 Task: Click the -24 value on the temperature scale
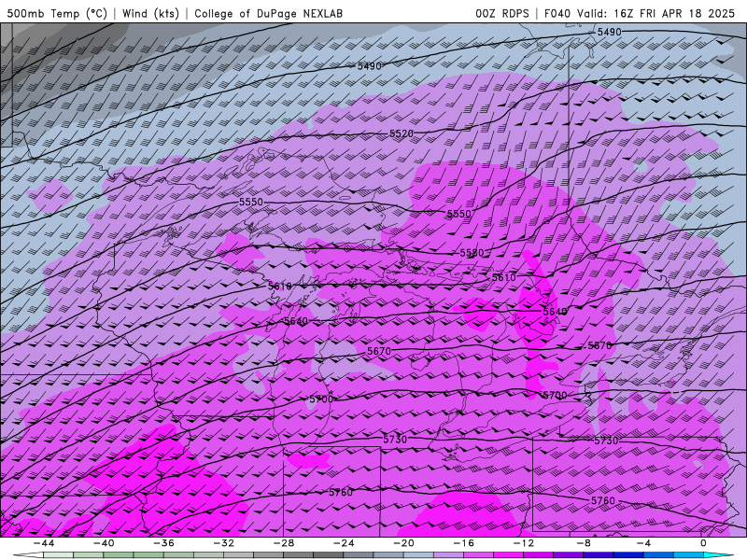tap(344, 543)
